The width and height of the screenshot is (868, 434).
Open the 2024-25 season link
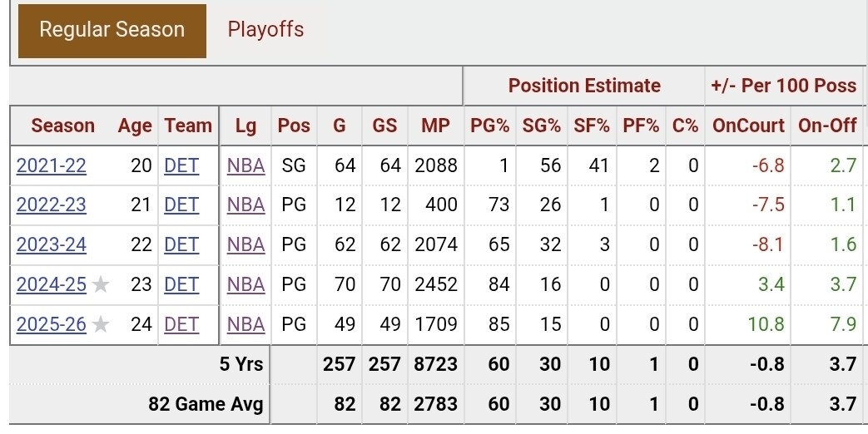click(x=52, y=284)
